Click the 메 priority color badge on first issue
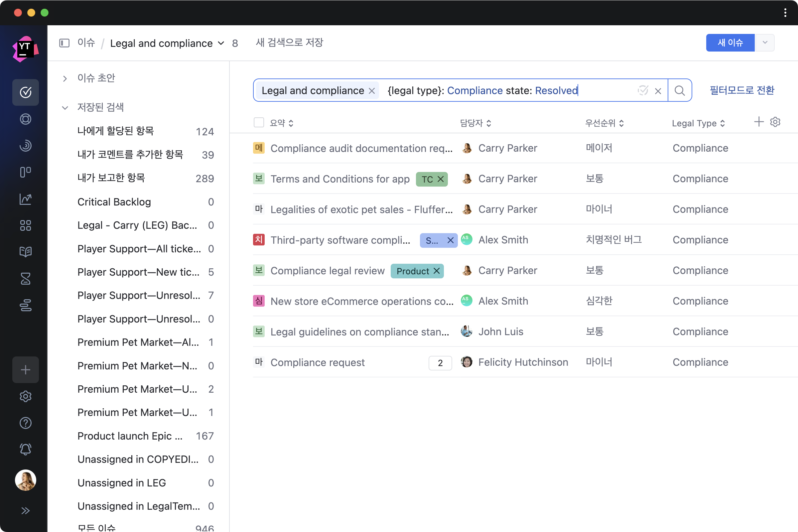 [x=259, y=148]
